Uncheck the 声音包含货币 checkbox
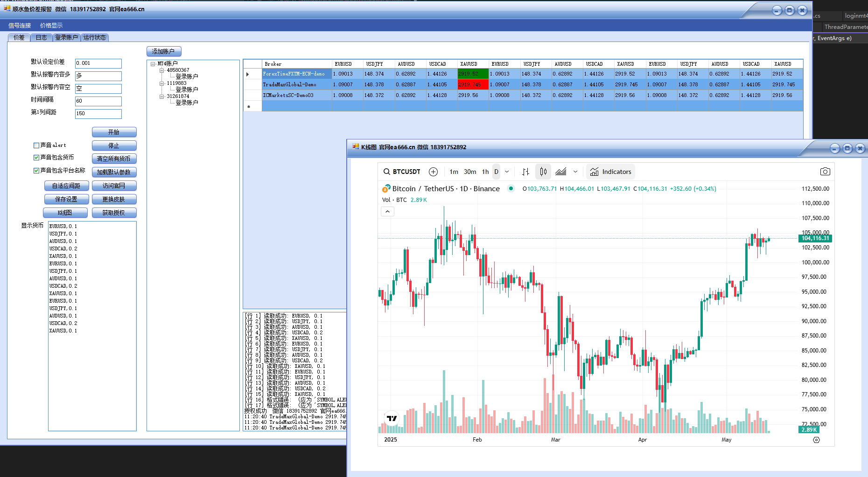 (36, 158)
